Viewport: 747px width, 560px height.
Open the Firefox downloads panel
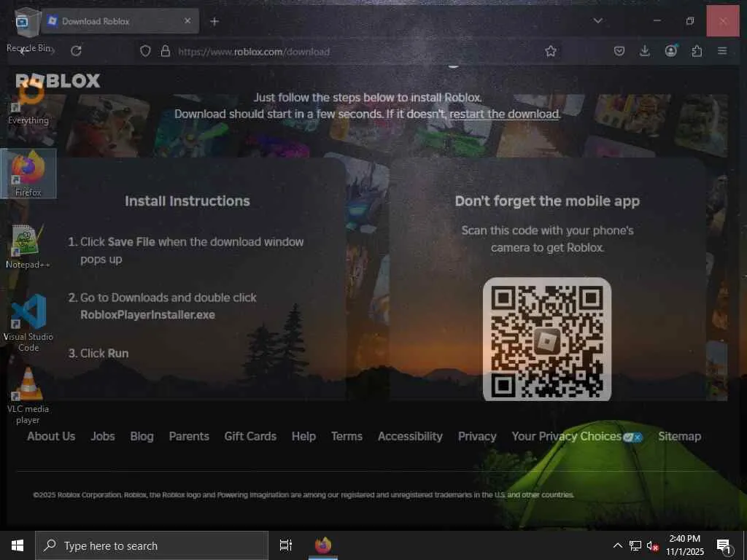pyautogui.click(x=645, y=51)
